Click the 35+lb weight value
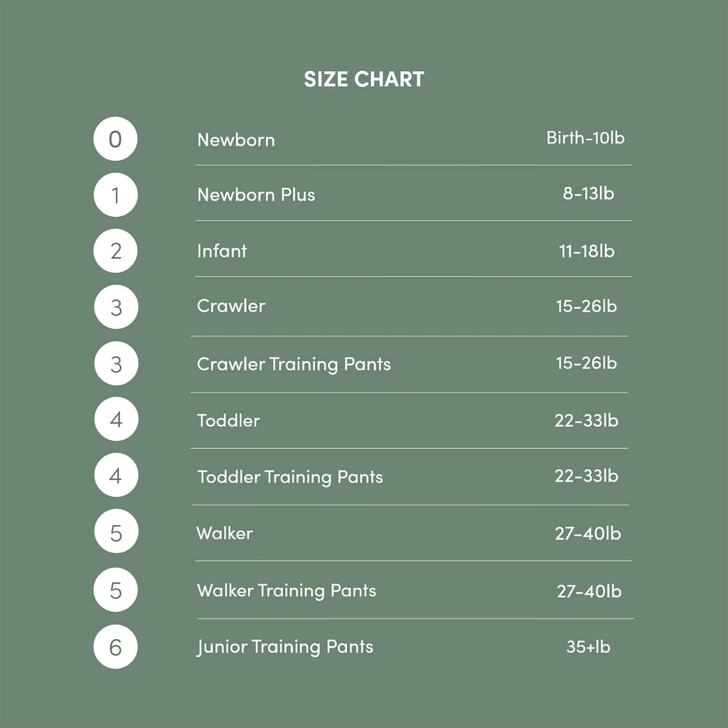Screen dimensions: 728x728 pyautogui.click(x=588, y=647)
